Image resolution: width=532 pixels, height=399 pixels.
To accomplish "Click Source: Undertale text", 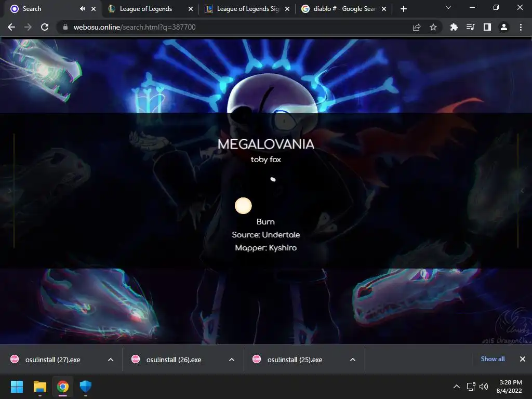I will [265, 235].
